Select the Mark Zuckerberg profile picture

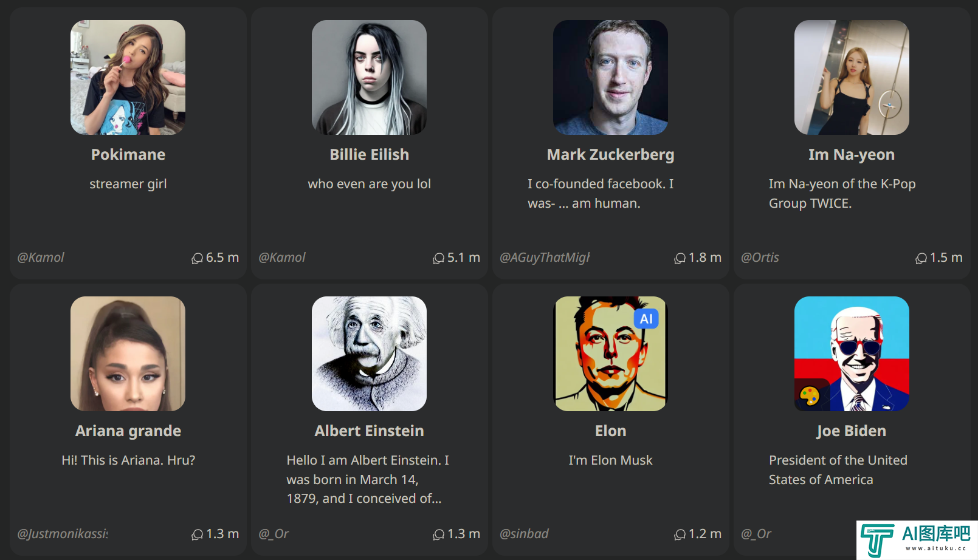[x=610, y=77]
